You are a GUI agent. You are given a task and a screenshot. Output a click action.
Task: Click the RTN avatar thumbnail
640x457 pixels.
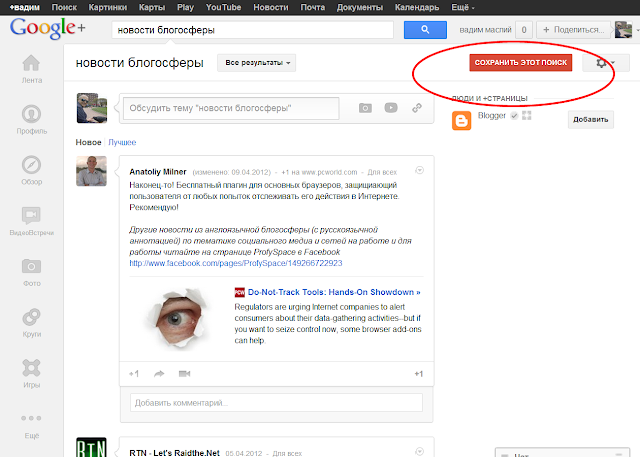pos(91,447)
